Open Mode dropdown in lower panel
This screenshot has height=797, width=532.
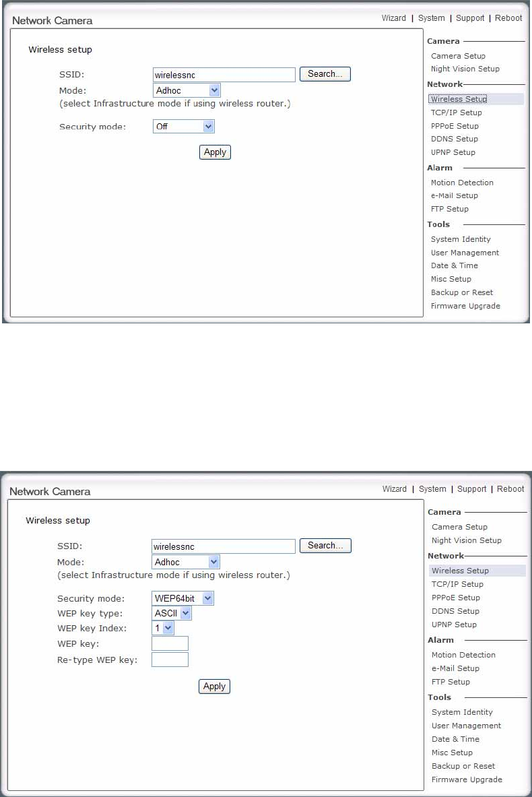[x=185, y=562]
